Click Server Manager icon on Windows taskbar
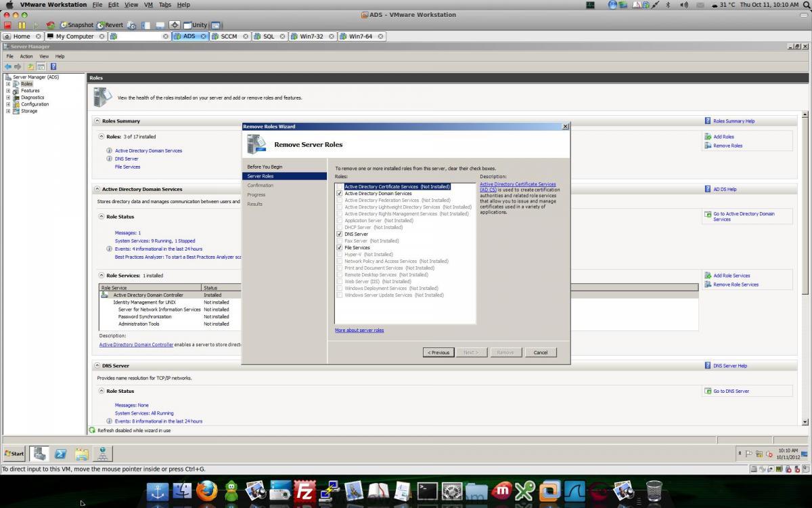The width and height of the screenshot is (812, 508). click(x=39, y=454)
